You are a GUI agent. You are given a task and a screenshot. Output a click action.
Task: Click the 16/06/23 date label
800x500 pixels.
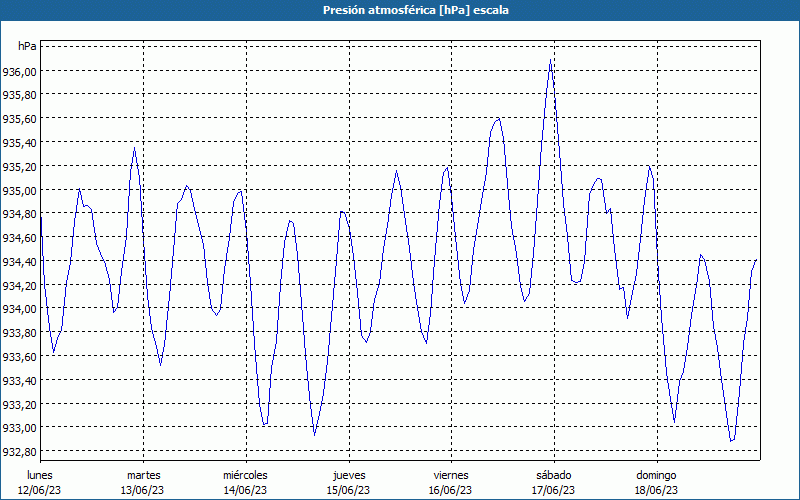(451, 490)
